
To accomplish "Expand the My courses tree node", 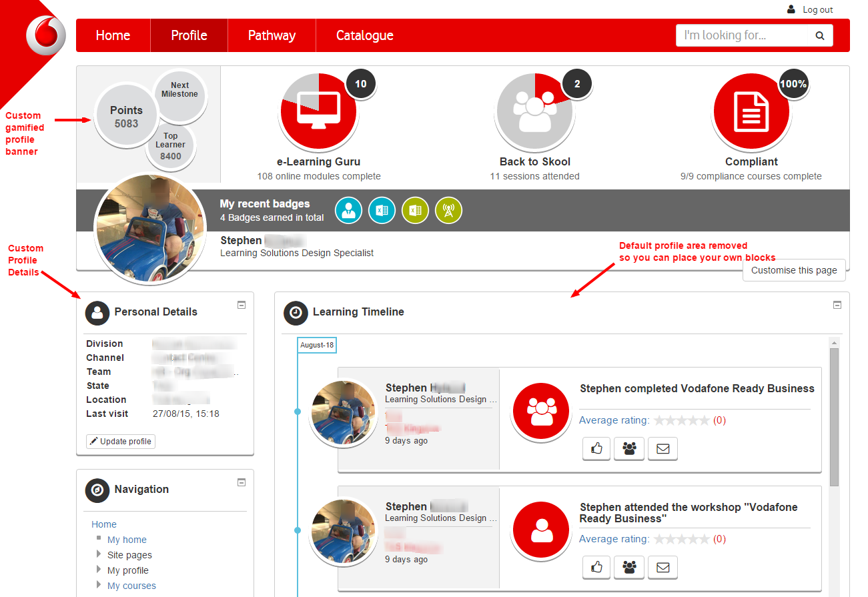I will 99,586.
